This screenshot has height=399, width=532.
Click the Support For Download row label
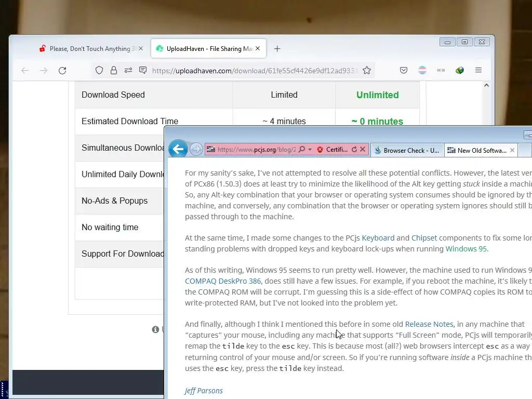pos(123,254)
